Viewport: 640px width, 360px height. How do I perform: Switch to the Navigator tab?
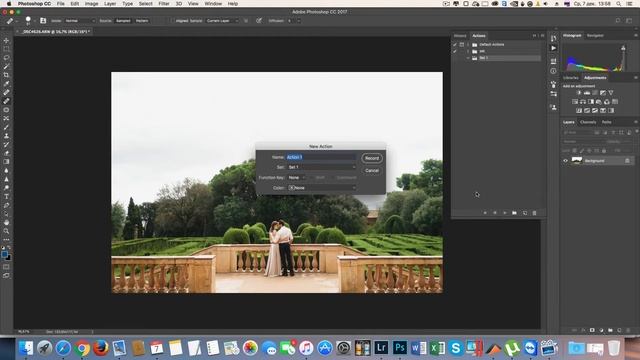595,36
